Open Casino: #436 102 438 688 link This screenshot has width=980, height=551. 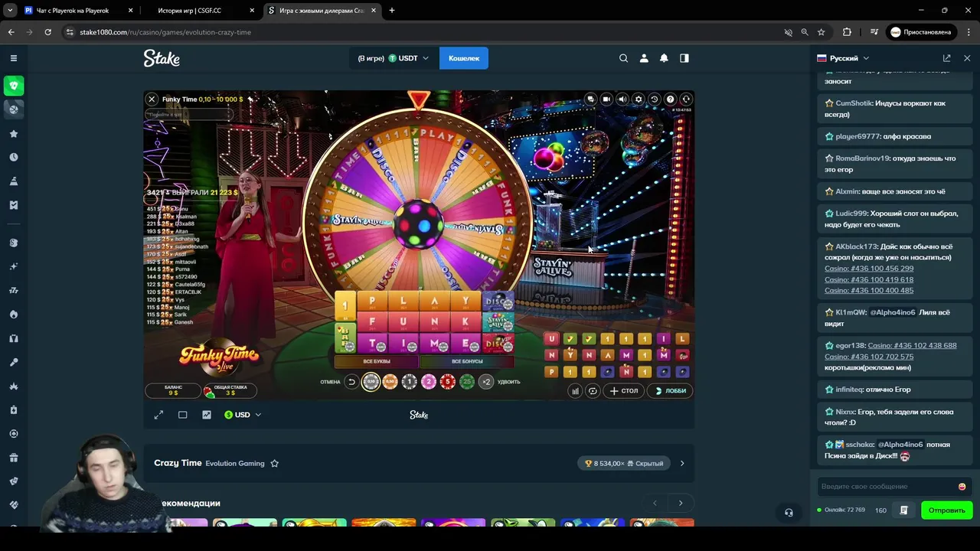(x=912, y=346)
